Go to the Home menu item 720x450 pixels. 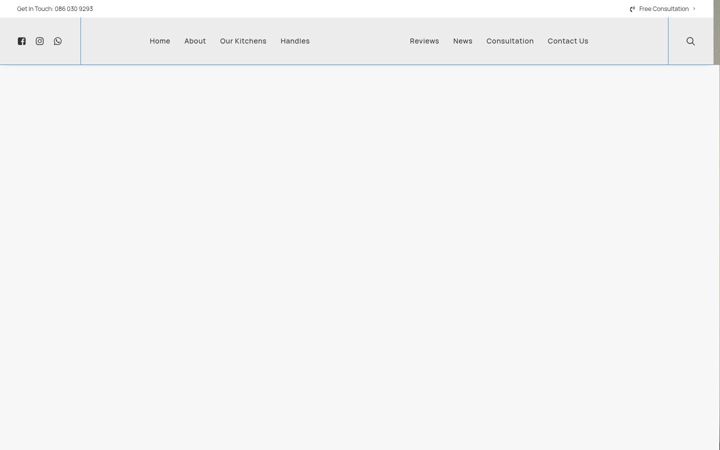pos(160,41)
